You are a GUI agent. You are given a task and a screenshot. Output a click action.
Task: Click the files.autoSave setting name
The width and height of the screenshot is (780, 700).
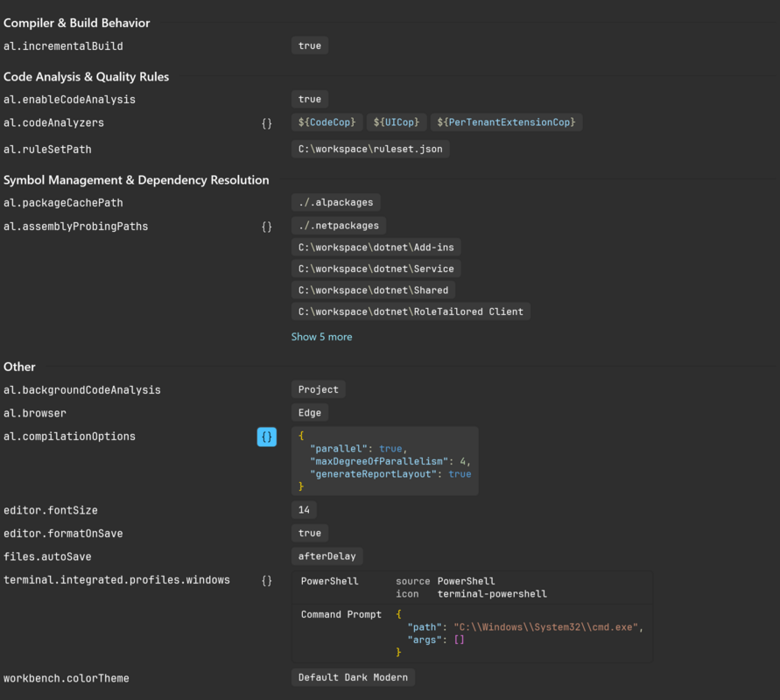[47, 556]
